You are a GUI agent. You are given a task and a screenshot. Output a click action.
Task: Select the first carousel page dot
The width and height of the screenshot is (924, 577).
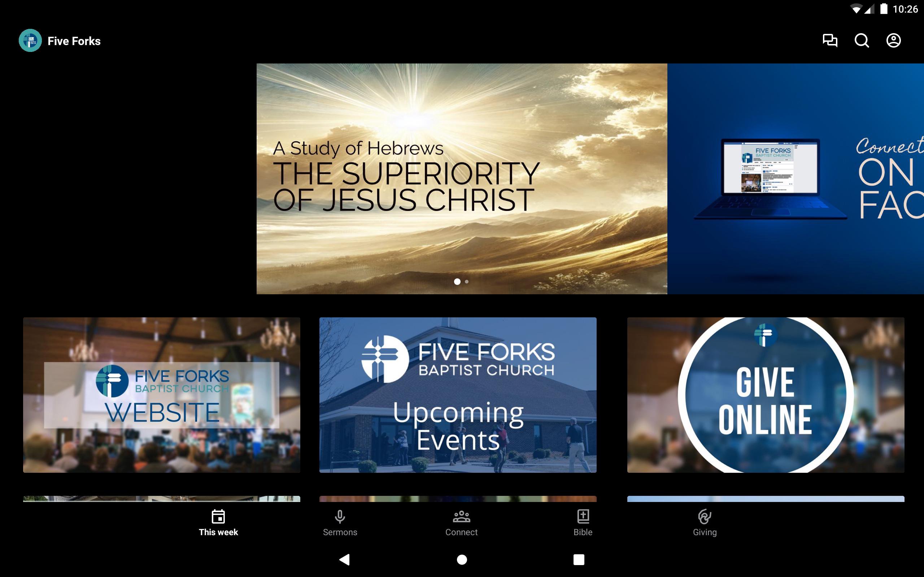[457, 282]
